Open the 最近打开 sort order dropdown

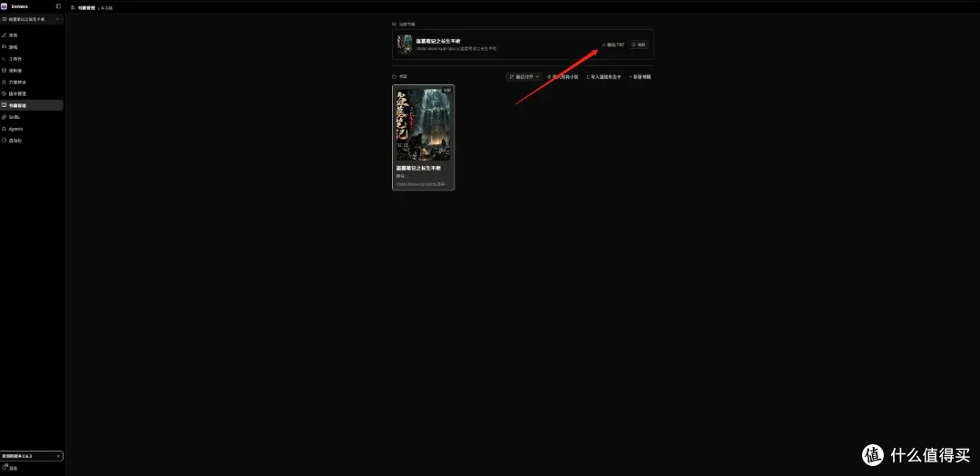click(524, 77)
